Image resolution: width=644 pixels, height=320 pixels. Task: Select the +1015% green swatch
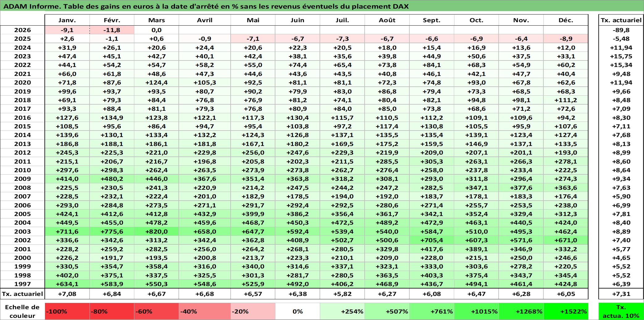(x=476, y=311)
